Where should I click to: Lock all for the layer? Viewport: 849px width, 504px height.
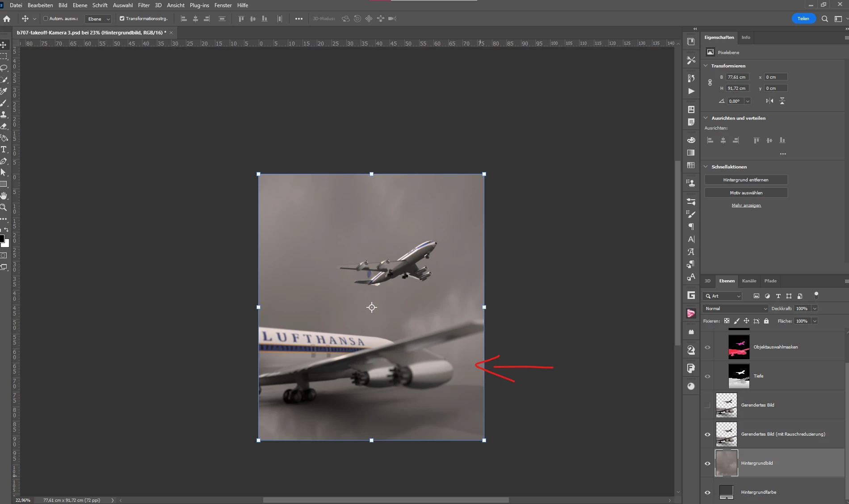[766, 321]
